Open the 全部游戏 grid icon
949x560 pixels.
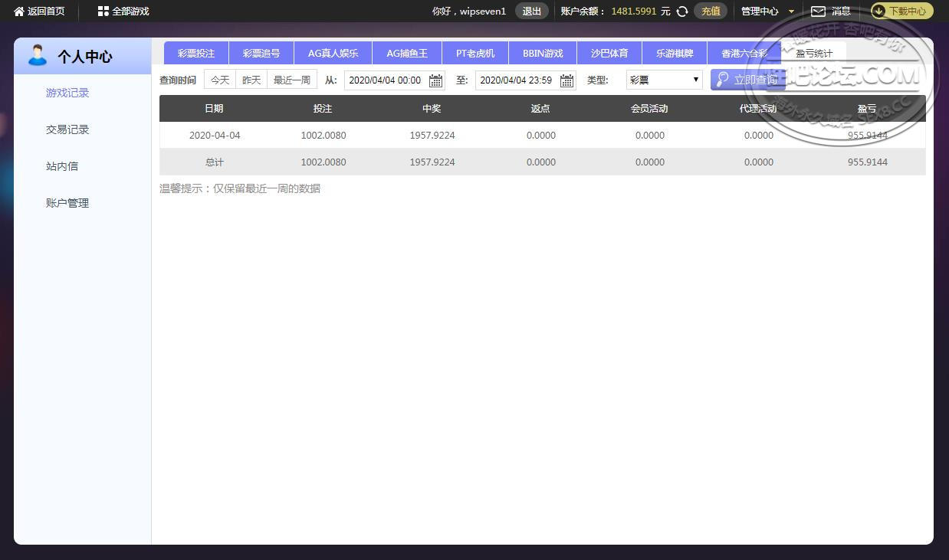(x=103, y=11)
